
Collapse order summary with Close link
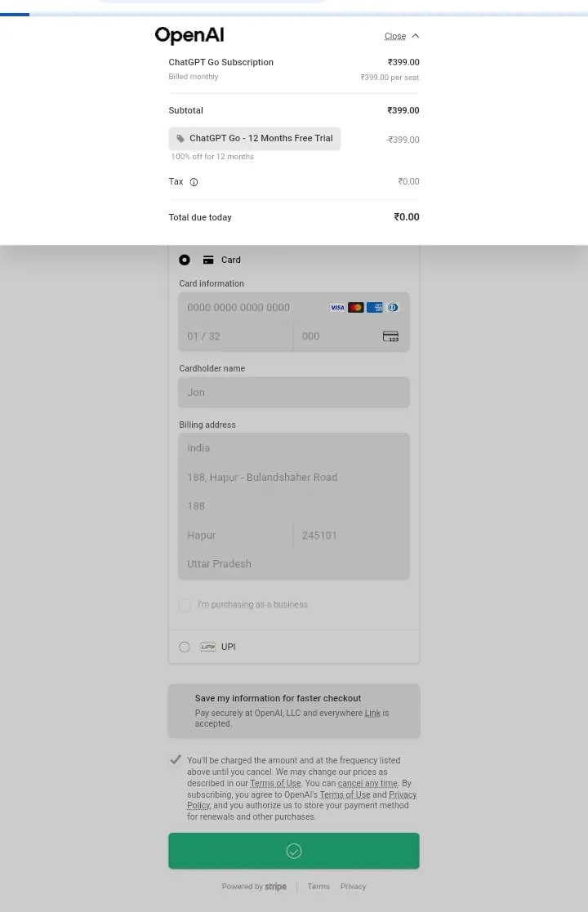395,36
